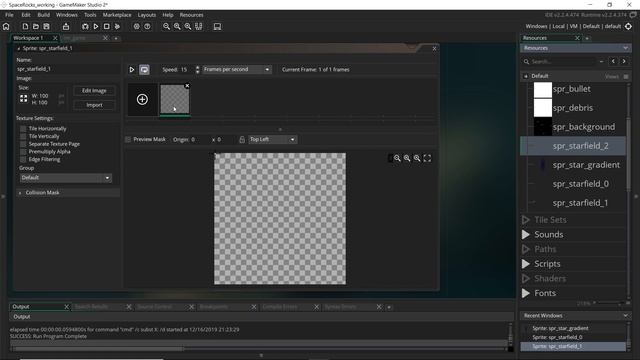The height and width of the screenshot is (360, 640).
Task: Toggle origin lock icon
Action: pyautogui.click(x=242, y=140)
